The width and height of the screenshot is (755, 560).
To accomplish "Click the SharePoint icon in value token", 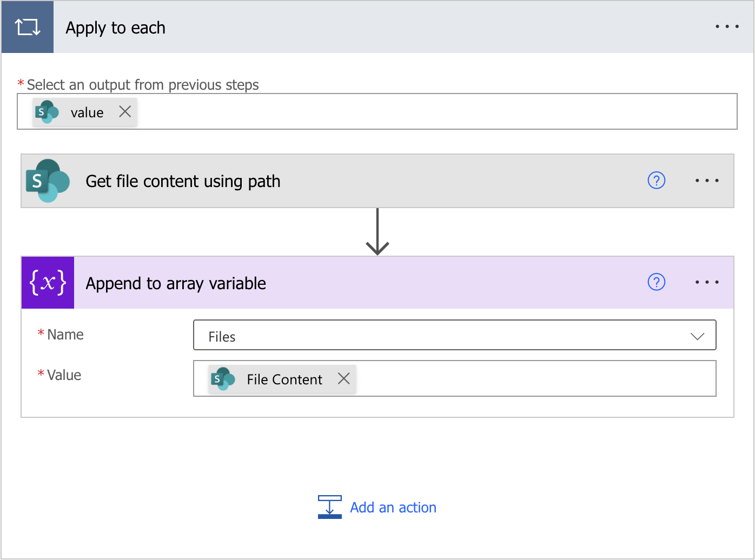I will pos(47,112).
